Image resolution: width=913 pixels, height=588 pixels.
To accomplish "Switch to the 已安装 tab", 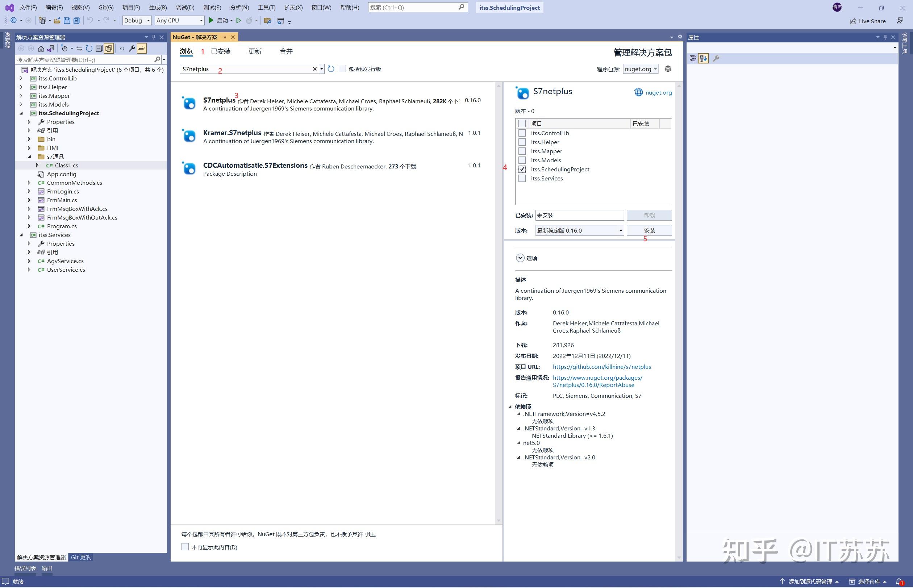I will coord(221,51).
